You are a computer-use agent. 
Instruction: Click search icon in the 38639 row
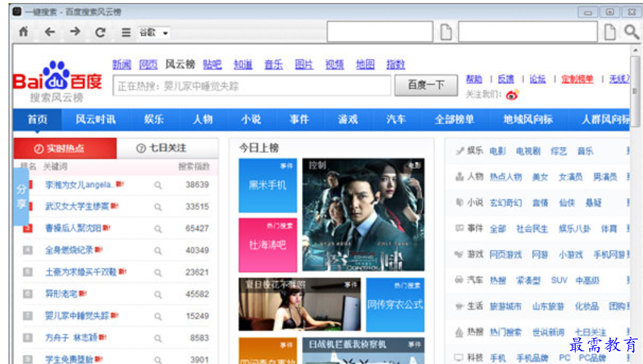tap(158, 185)
